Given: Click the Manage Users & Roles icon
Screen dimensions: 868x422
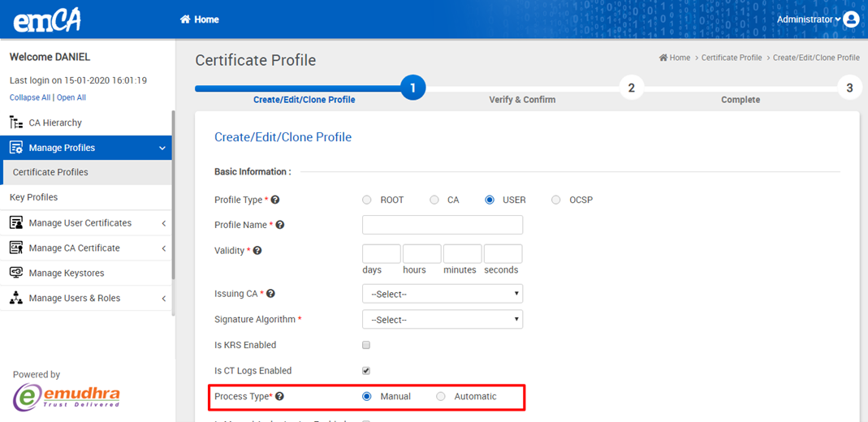Looking at the screenshot, I should (16, 298).
